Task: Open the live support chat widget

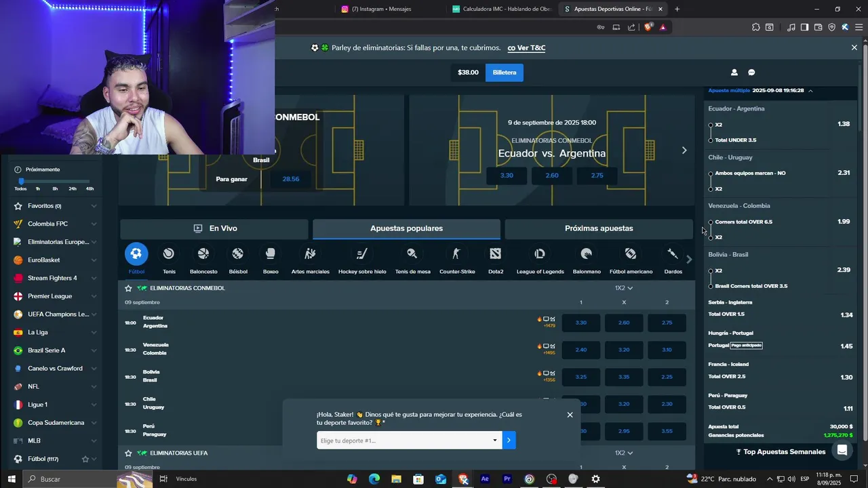Action: [x=842, y=449]
